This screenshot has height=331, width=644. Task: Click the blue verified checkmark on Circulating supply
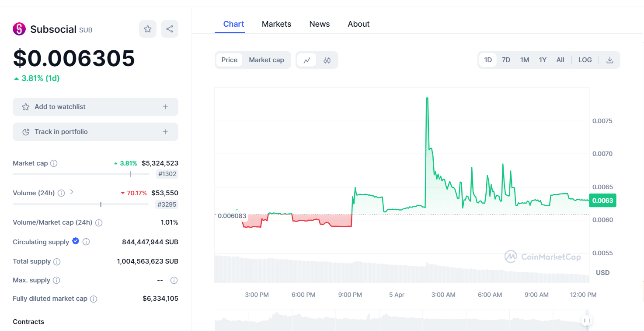(75, 241)
